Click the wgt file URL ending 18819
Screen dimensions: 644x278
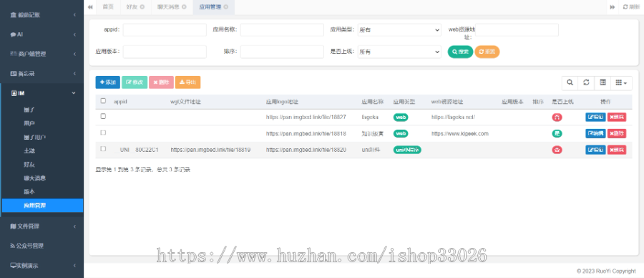click(x=210, y=150)
